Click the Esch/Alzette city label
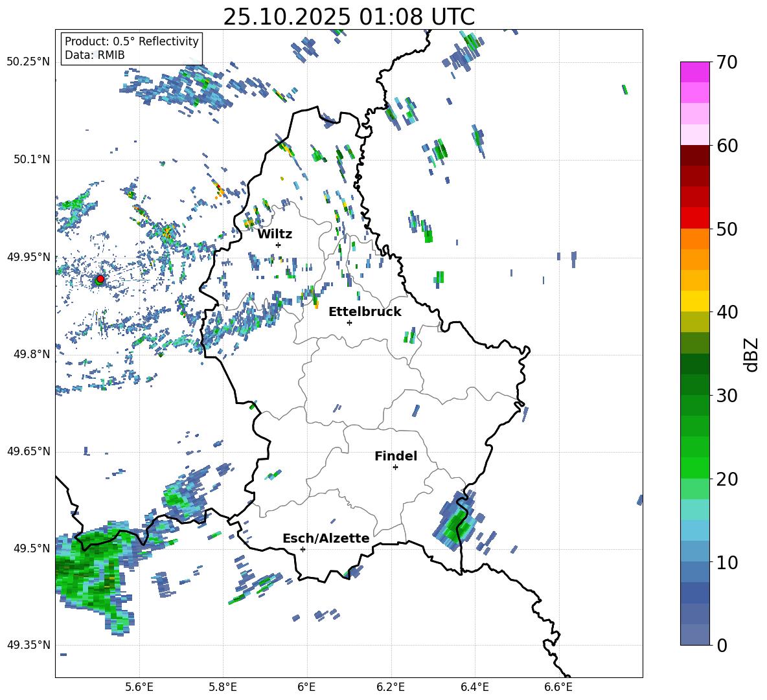This screenshot has height=700, width=767. coord(326,539)
